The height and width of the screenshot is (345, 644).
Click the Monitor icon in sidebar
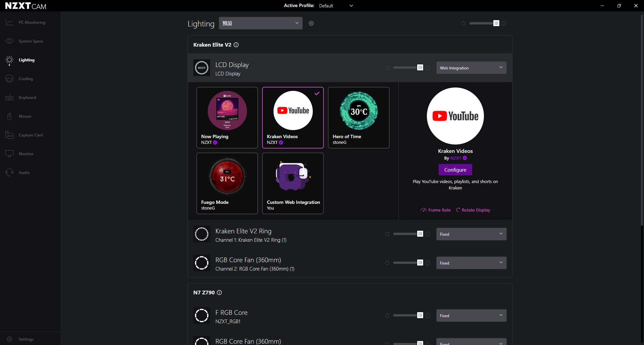point(9,154)
